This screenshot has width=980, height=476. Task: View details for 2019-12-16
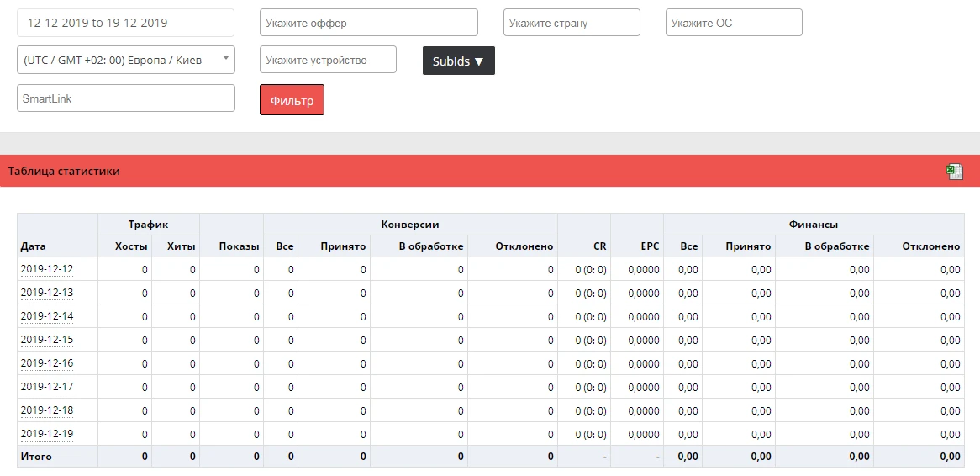coord(47,363)
